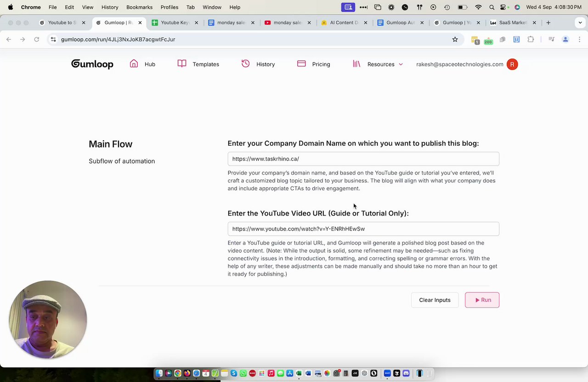The width and height of the screenshot is (588, 382).
Task: Switch to the Gumloop Aut… docs tab
Action: pyautogui.click(x=400, y=23)
